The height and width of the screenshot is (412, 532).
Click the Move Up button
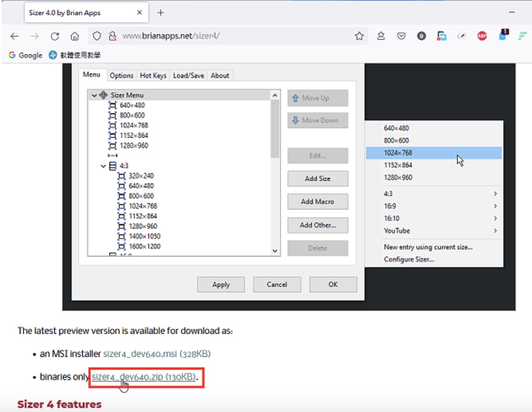(x=318, y=98)
